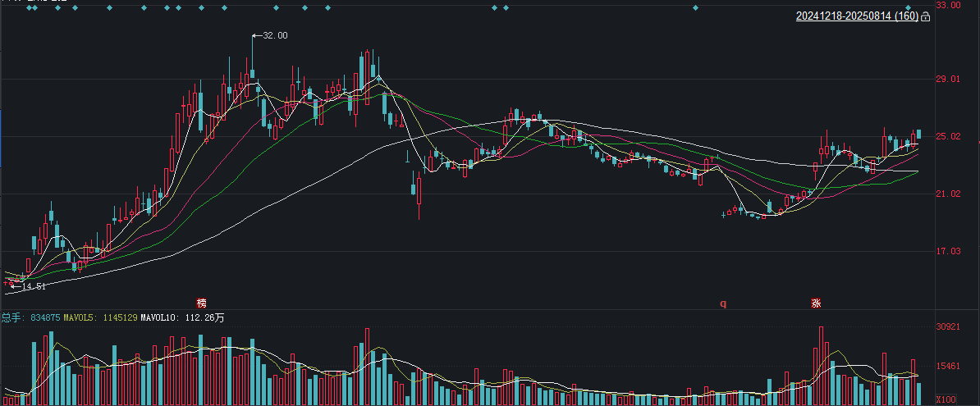Open the 20241218-20250814 (160) date range link
The height and width of the screenshot is (406, 980).
tap(857, 16)
